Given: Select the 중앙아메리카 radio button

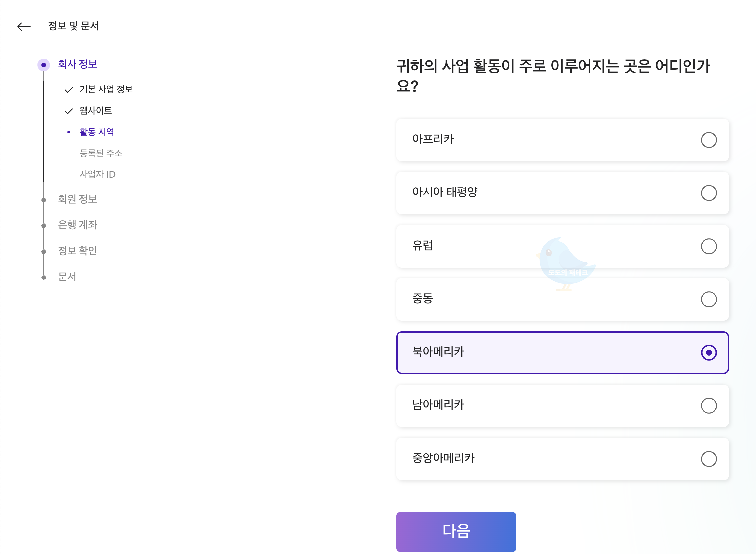Looking at the screenshot, I should point(709,459).
